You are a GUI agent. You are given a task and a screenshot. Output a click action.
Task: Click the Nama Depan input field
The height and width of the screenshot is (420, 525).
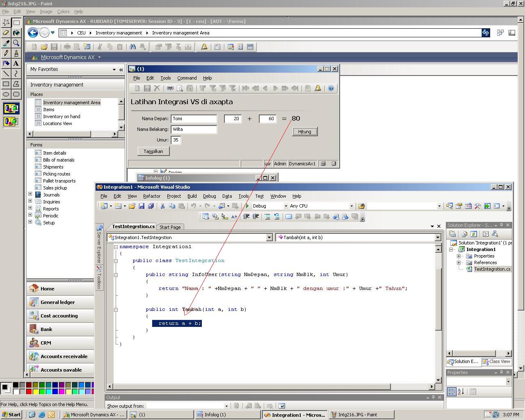tap(194, 119)
